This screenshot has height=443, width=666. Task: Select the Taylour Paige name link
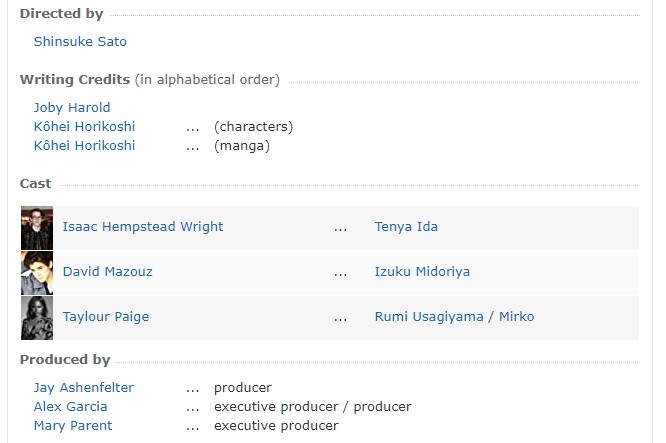pyautogui.click(x=106, y=317)
